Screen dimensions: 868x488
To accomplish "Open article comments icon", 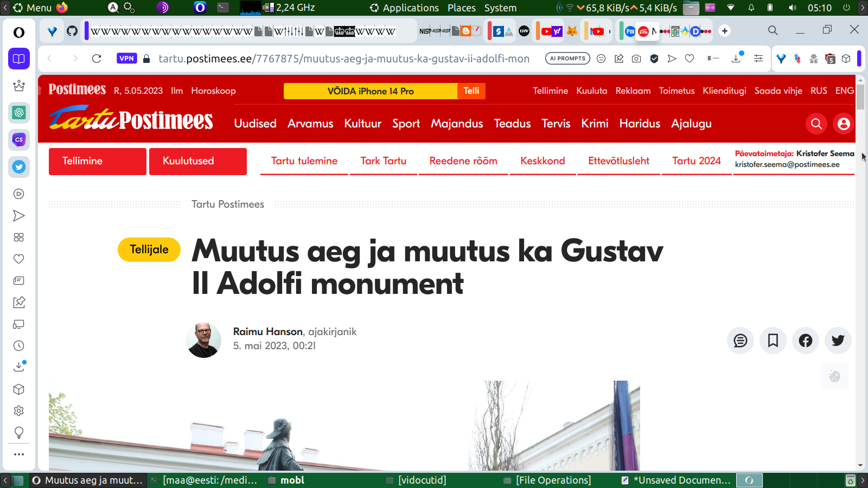I will pyautogui.click(x=741, y=341).
